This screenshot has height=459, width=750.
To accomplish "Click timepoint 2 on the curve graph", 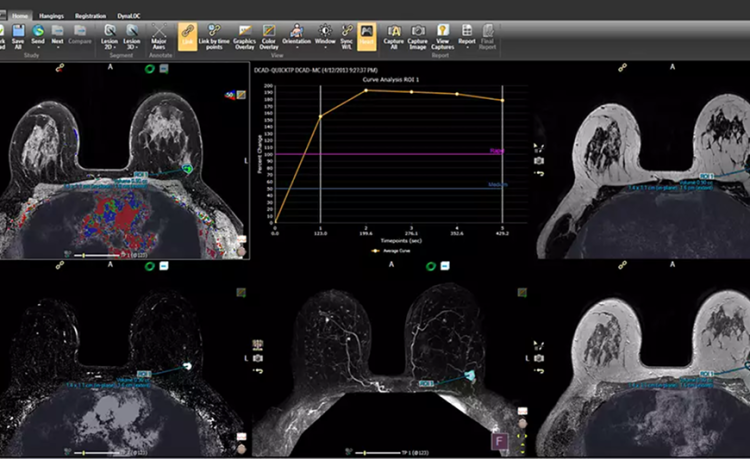I will 366,90.
